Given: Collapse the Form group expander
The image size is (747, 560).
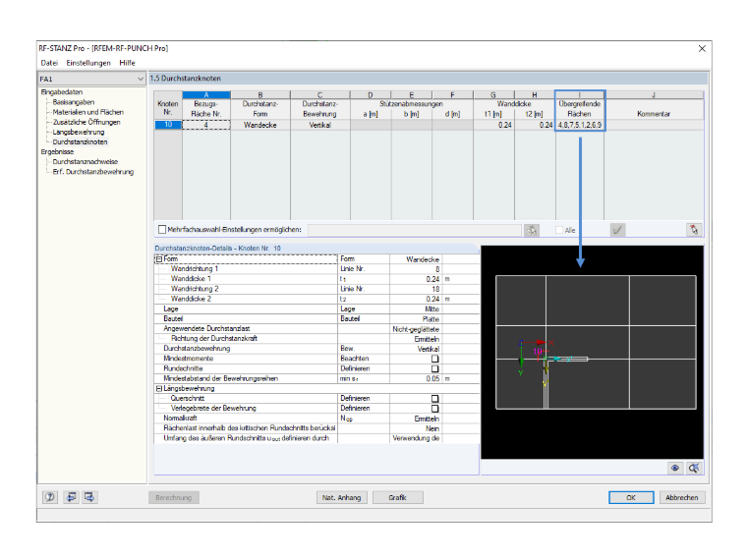Looking at the screenshot, I should click(159, 259).
